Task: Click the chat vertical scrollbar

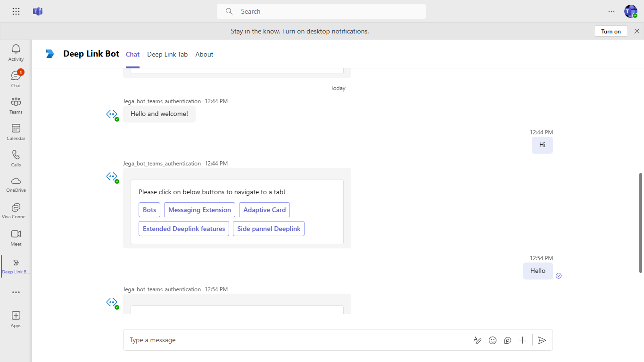Action: [x=641, y=222]
